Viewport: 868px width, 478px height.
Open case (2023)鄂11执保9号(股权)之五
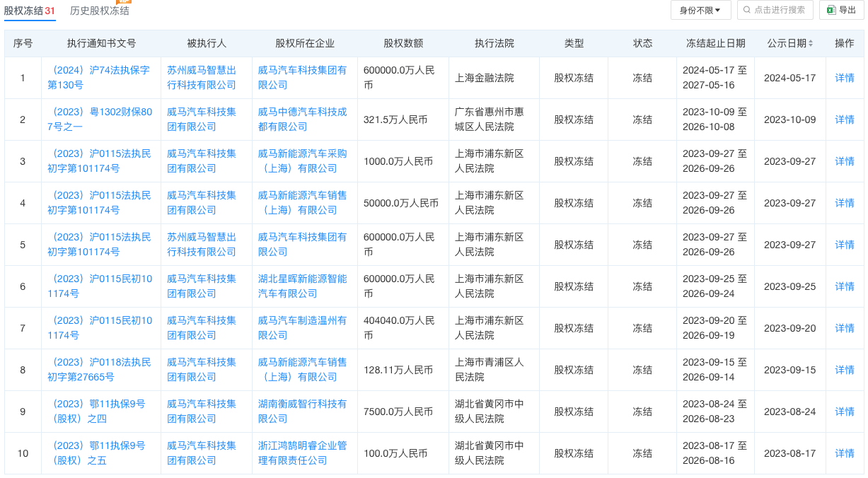pyautogui.click(x=97, y=453)
